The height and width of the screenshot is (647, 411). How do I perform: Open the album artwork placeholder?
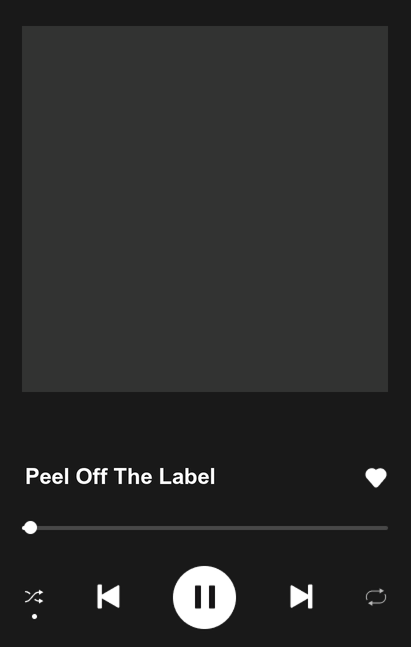205,209
